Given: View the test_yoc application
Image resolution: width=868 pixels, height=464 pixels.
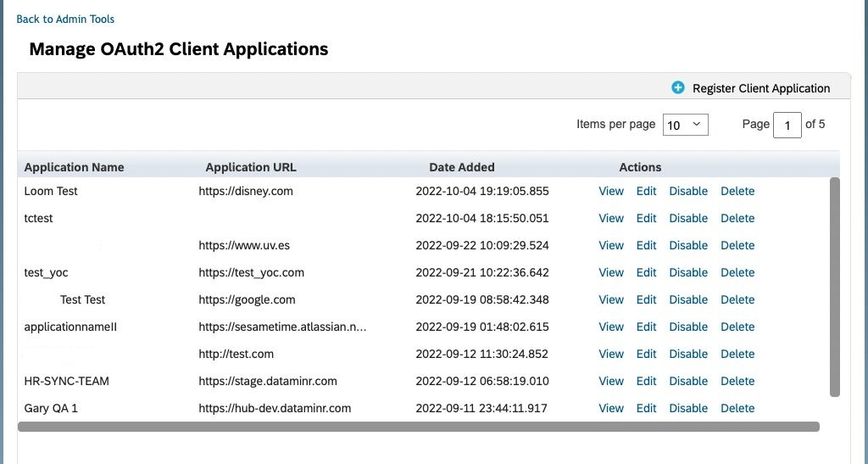Looking at the screenshot, I should (x=611, y=272).
